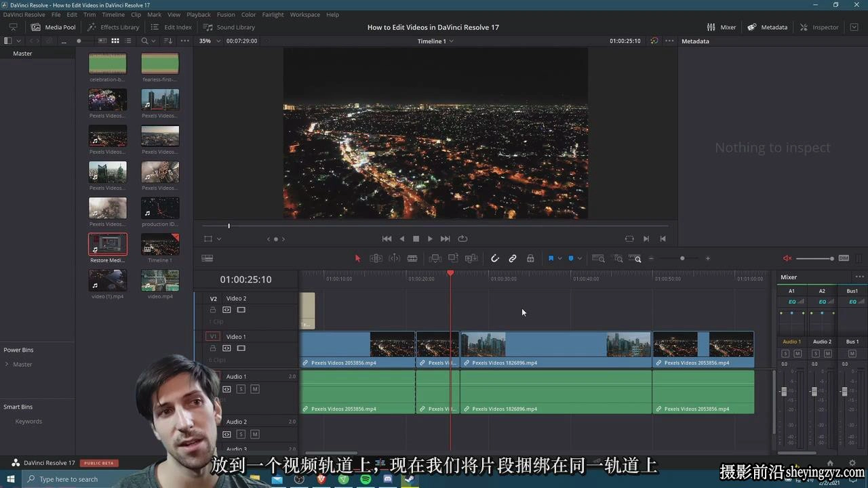Click Full Extent Zoom icon

point(598,258)
